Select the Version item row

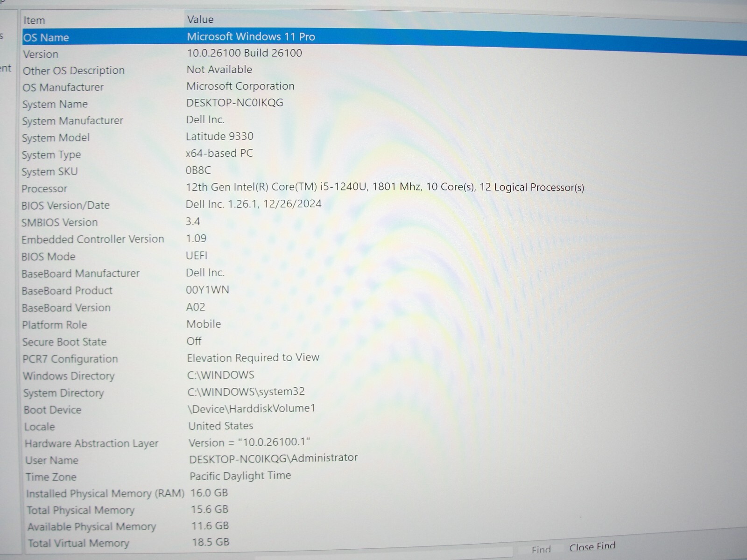point(41,54)
